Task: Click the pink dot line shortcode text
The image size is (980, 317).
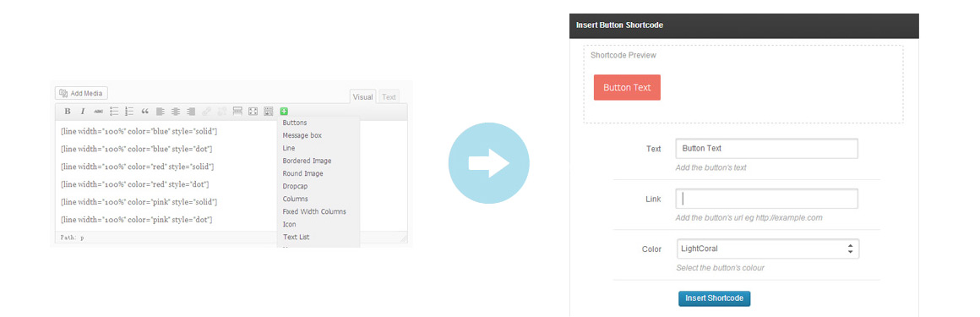Action: click(136, 220)
